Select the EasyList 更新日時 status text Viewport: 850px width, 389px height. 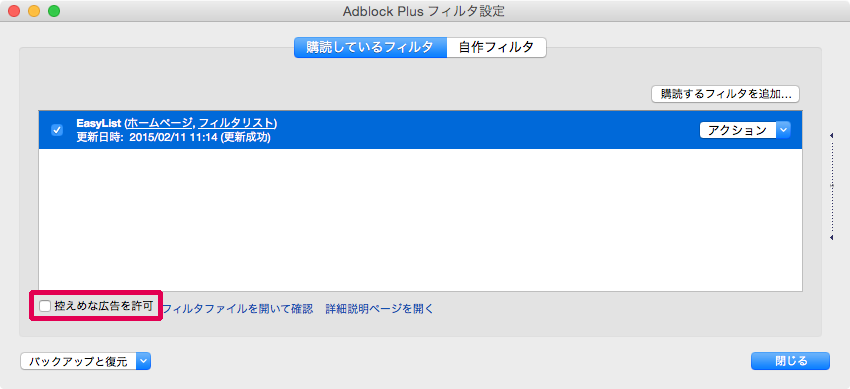(173, 137)
